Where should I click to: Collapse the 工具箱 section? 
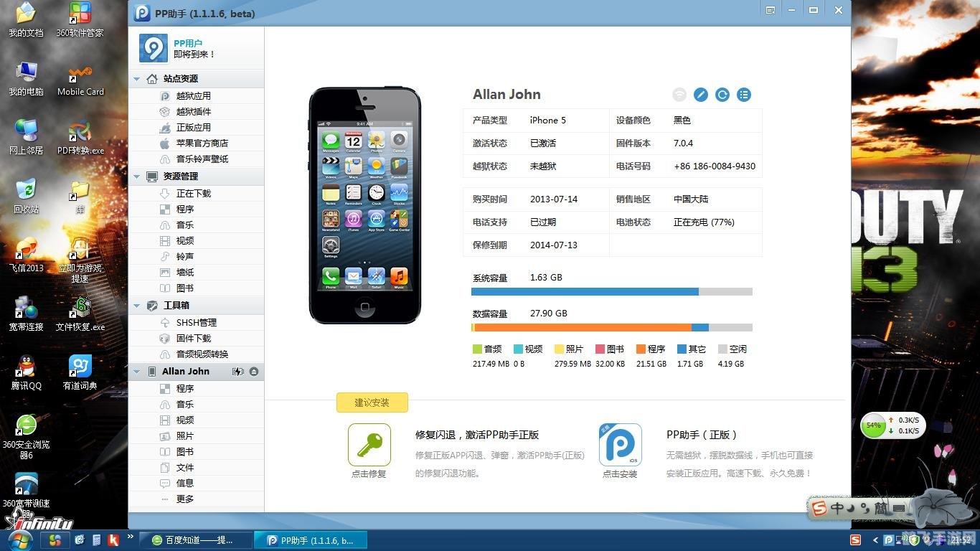click(x=136, y=306)
